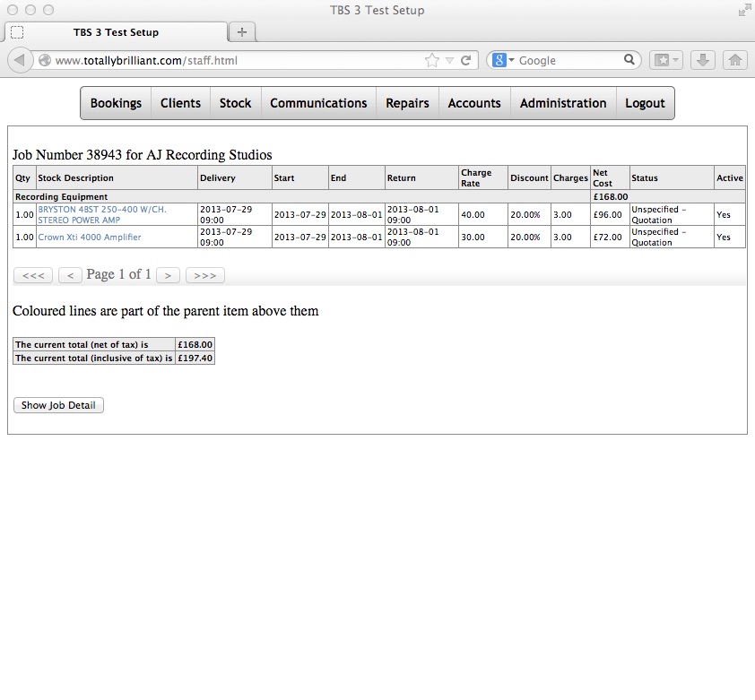
Task: Go to the browser home page
Action: pyautogui.click(x=734, y=60)
